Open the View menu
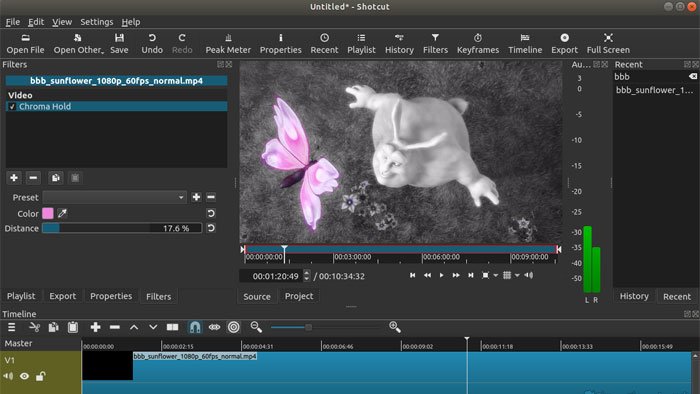700x394 pixels. pos(62,21)
